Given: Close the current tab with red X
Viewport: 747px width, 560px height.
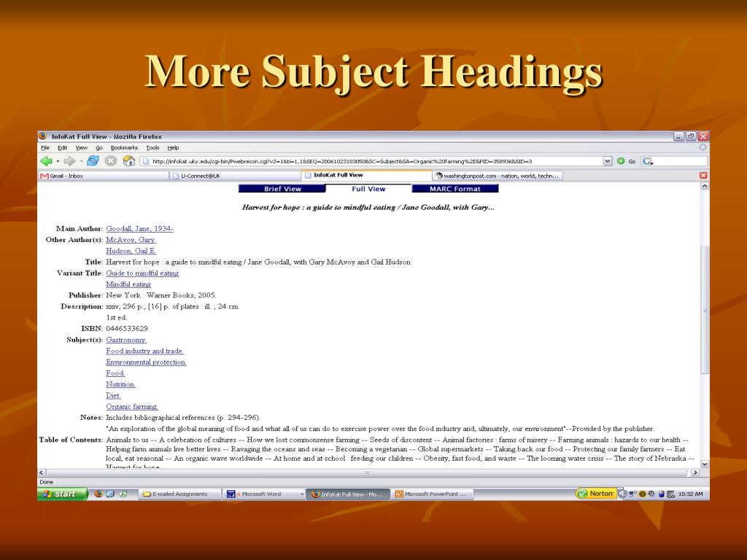Looking at the screenshot, I should 703,175.
